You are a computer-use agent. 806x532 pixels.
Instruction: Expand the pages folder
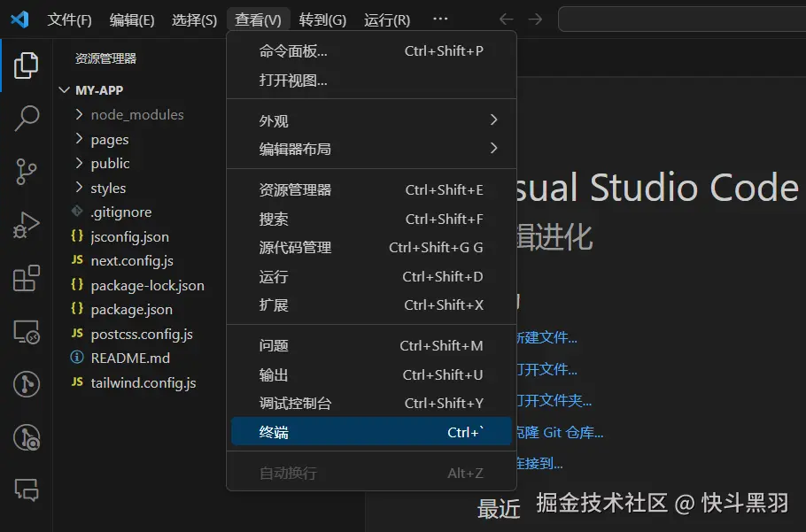[x=79, y=139]
